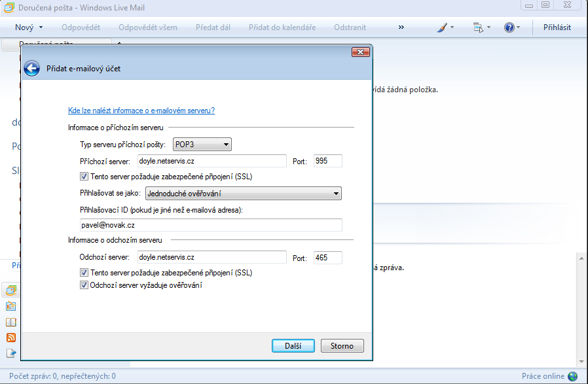Click the Přihlásit button
The height and width of the screenshot is (384, 588).
click(x=557, y=27)
